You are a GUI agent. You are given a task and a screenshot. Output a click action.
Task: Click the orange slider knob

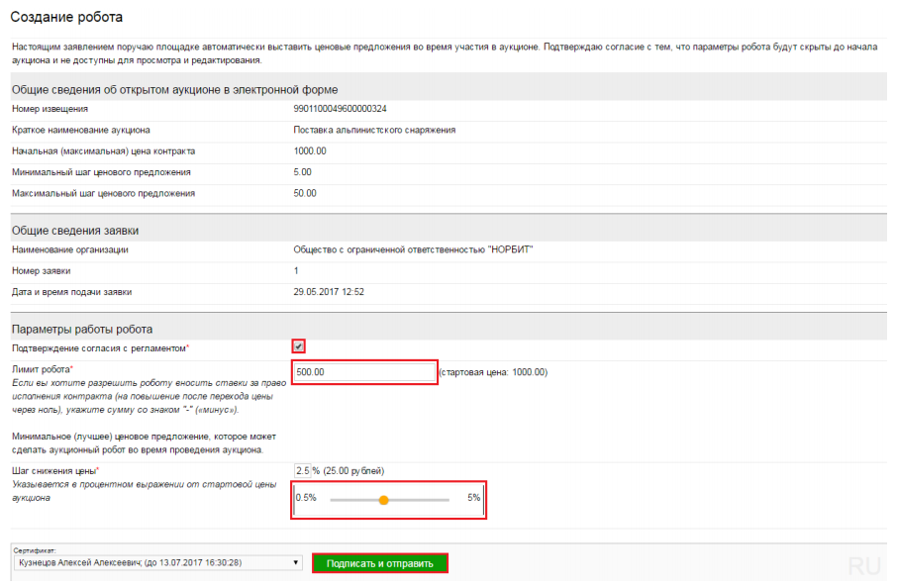384,500
